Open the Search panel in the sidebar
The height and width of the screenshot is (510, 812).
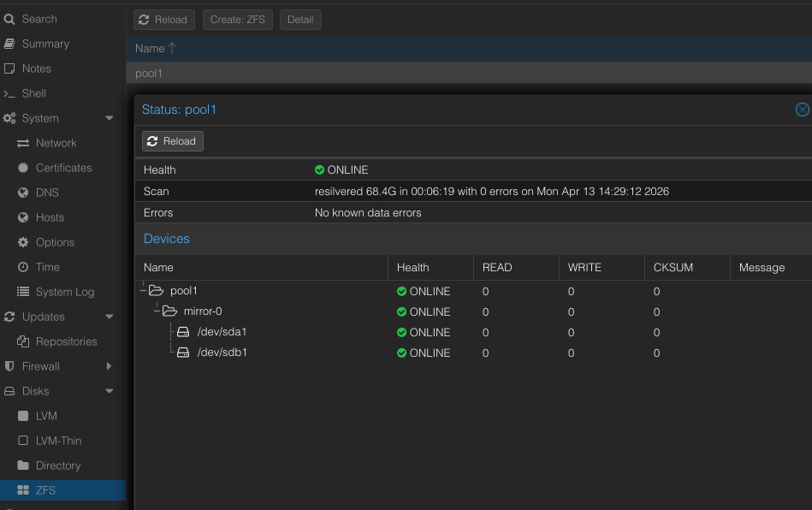pos(34,18)
